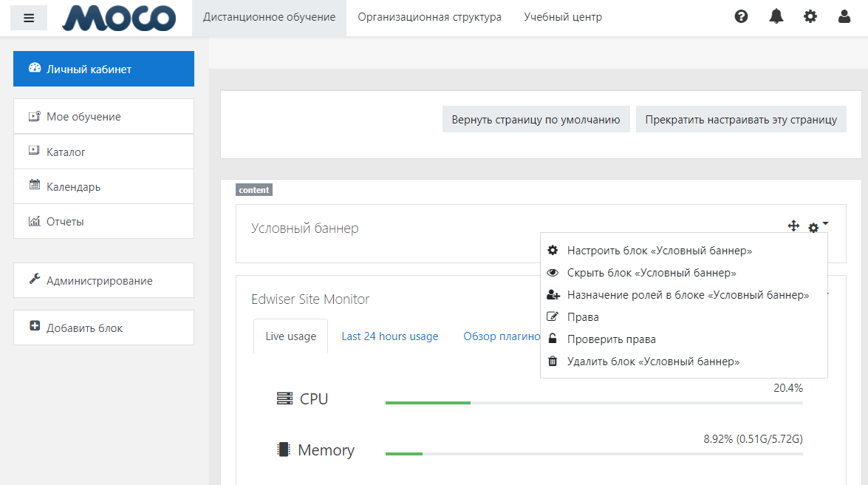868x485 pixels.
Task: Click the CPU label text
Action: (314, 398)
